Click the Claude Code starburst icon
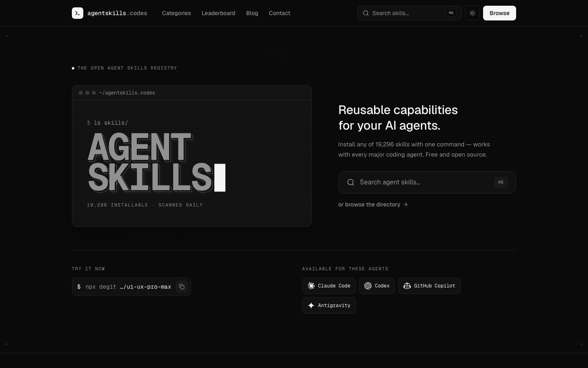This screenshot has width=588, height=368. tap(311, 286)
